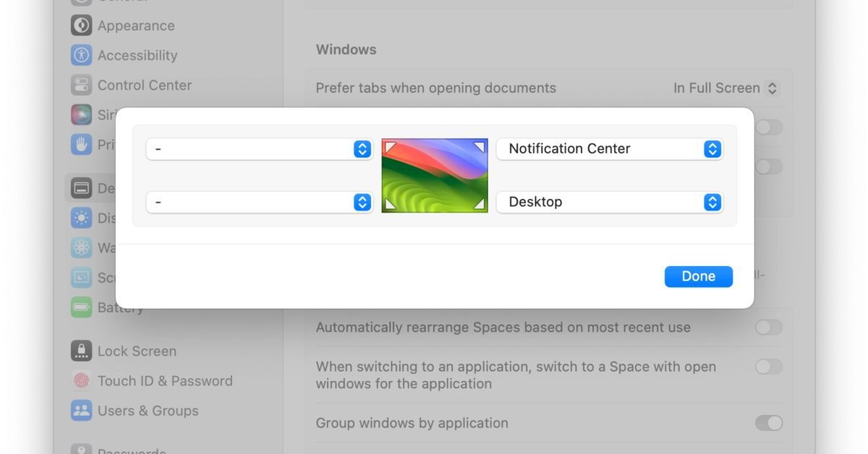
Task: Open Touch ID & Password settings
Action: click(152, 381)
